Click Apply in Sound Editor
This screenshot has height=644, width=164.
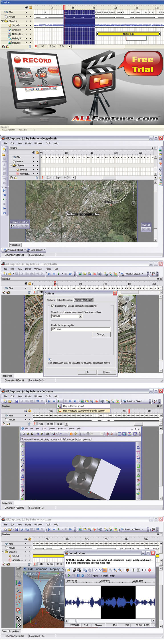[x=96, y=576]
